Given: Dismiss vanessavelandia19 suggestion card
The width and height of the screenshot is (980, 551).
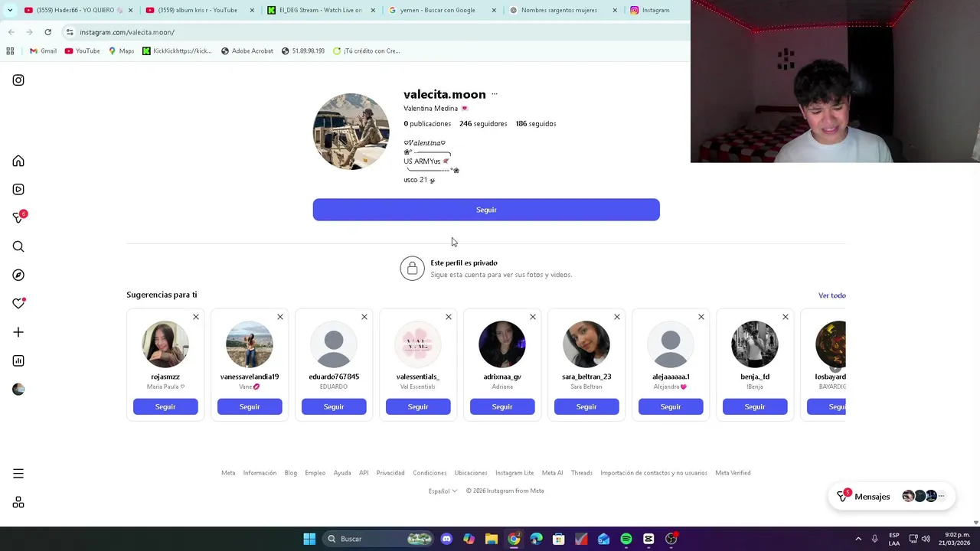Looking at the screenshot, I should click(x=280, y=317).
